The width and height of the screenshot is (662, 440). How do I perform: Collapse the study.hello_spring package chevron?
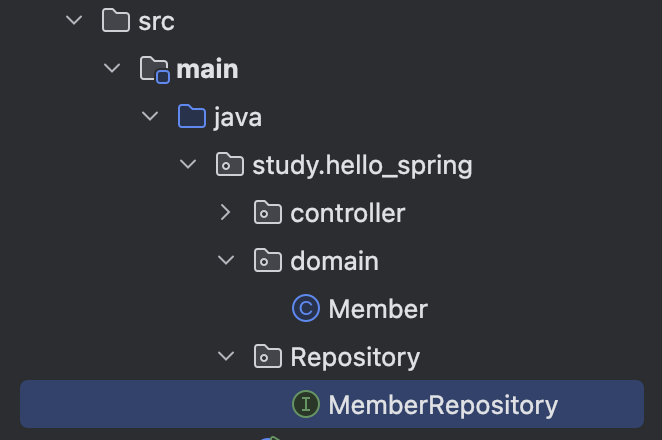tap(188, 165)
